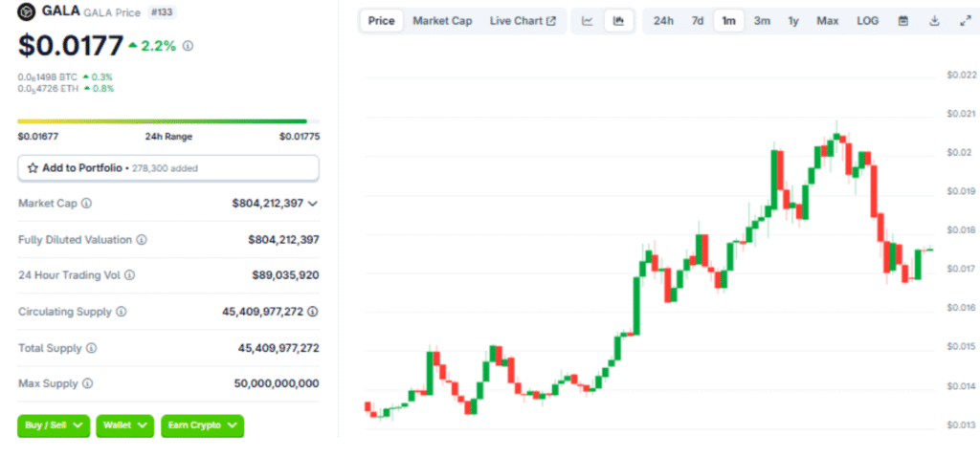980x457 pixels.
Task: Select the line chart view icon
Action: pos(587,21)
